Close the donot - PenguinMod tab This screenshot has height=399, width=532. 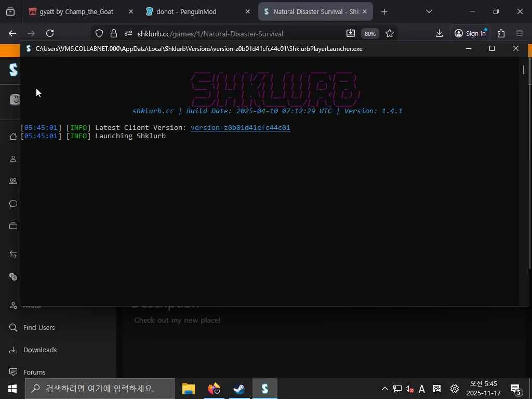[248, 11]
